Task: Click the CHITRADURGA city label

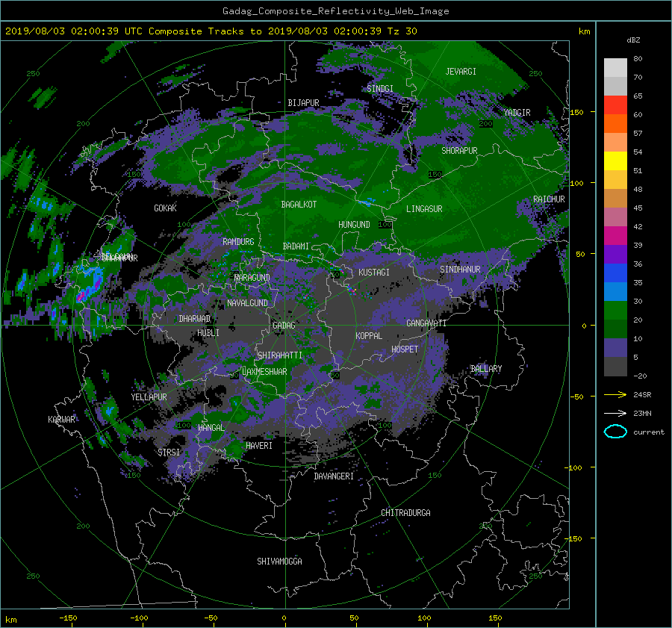Action: coord(405,513)
